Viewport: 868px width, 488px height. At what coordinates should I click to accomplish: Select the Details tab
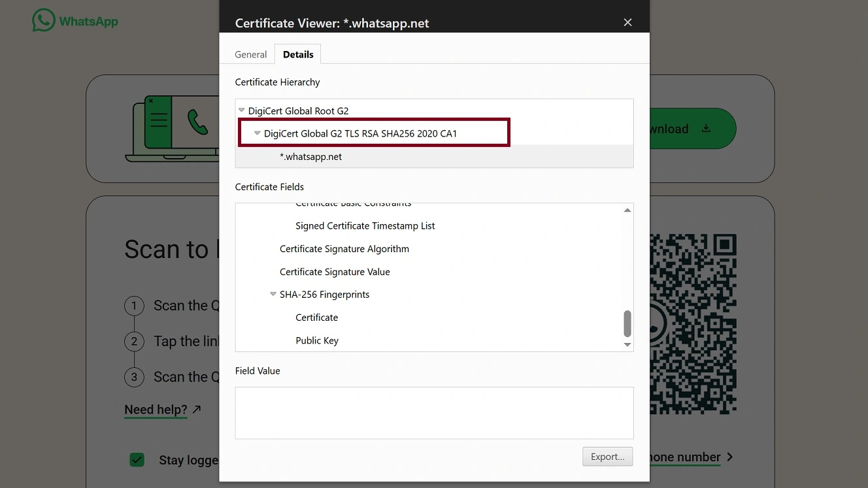(298, 54)
